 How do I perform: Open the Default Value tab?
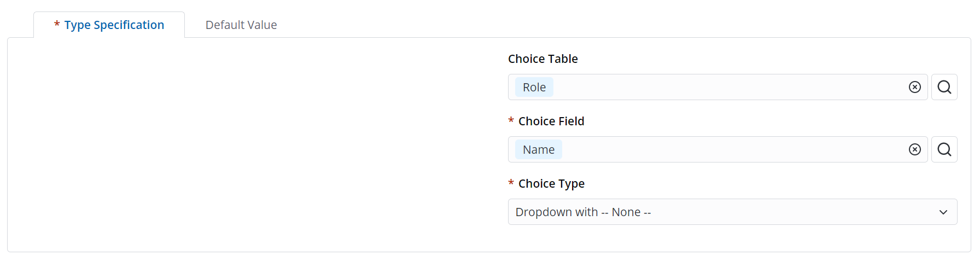(x=241, y=25)
